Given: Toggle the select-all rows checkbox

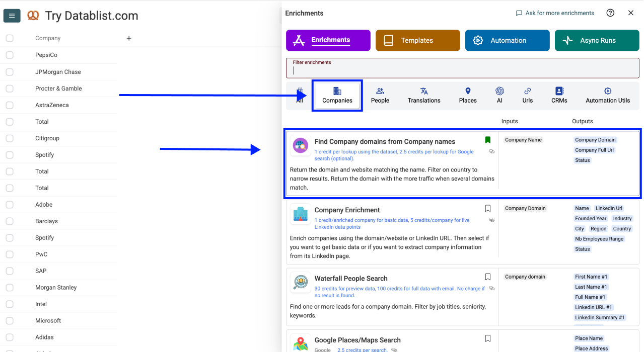Looking at the screenshot, I should [10, 38].
